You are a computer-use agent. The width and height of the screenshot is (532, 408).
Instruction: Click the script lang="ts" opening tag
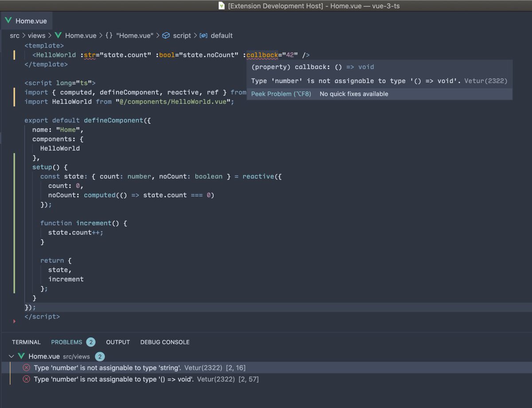point(60,83)
